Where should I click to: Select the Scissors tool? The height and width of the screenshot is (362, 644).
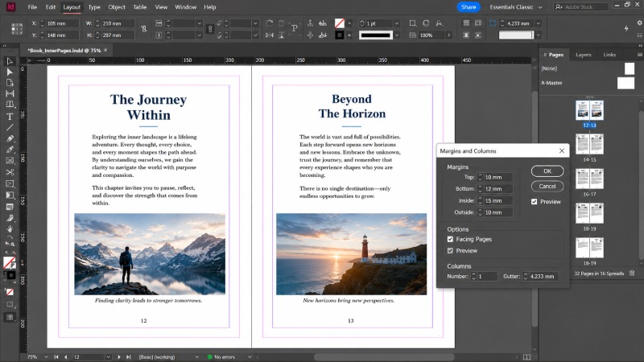click(10, 172)
